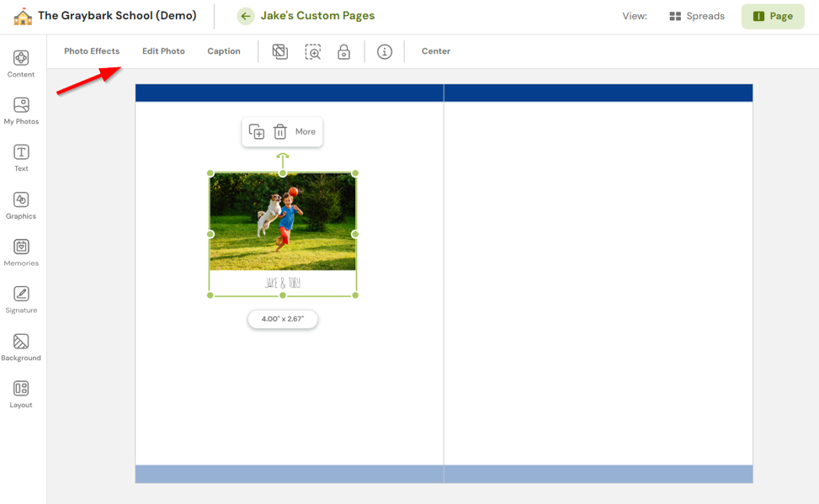Lock the selected photo frame
Viewport: 819px width, 504px height.
tap(343, 51)
